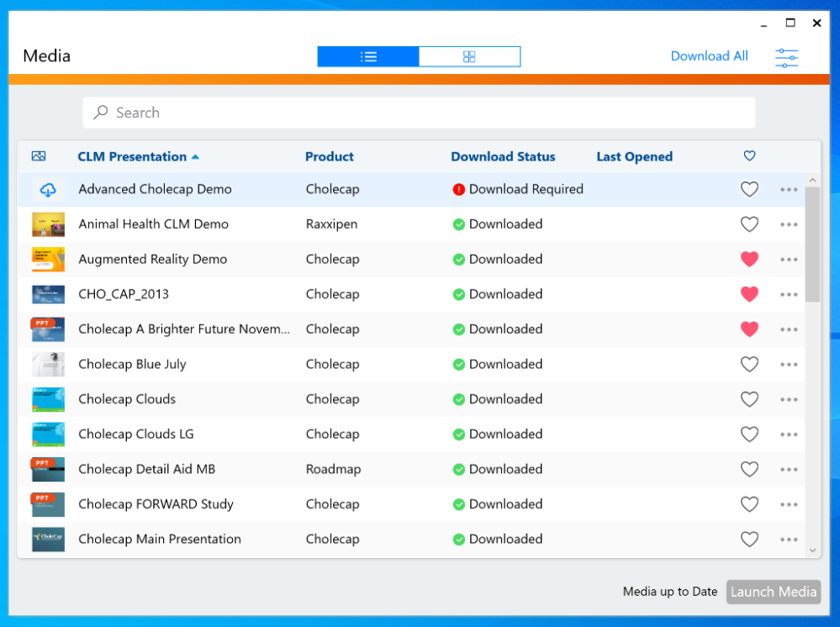Click the search magnifier icon
The width and height of the screenshot is (840, 627).
[x=101, y=113]
